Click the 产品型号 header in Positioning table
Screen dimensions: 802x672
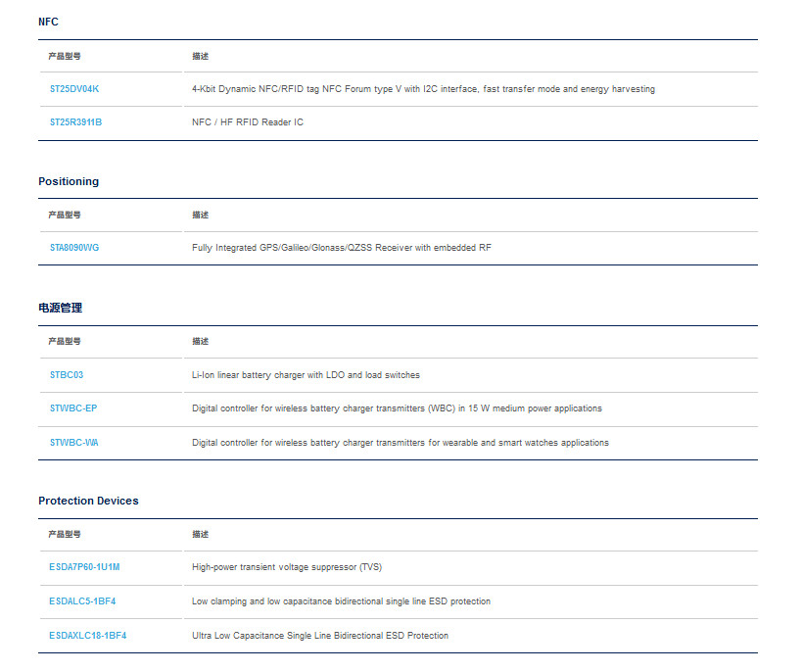tap(65, 215)
